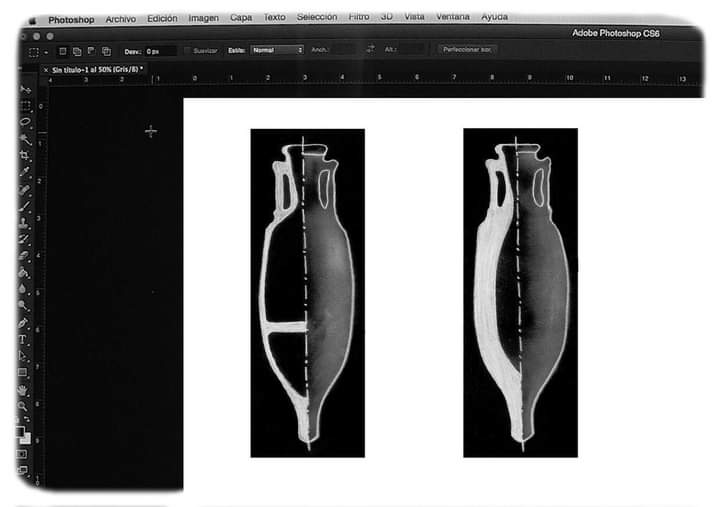Screen dimensions: 720x507
Task: Choose the Lasso tool
Action: pos(25,122)
